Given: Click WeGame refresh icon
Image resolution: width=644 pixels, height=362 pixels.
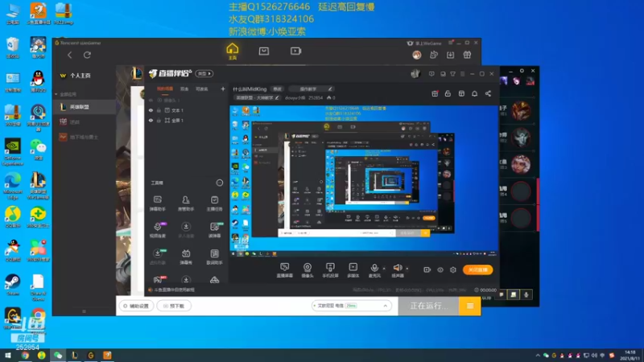Looking at the screenshot, I should pyautogui.click(x=87, y=55).
